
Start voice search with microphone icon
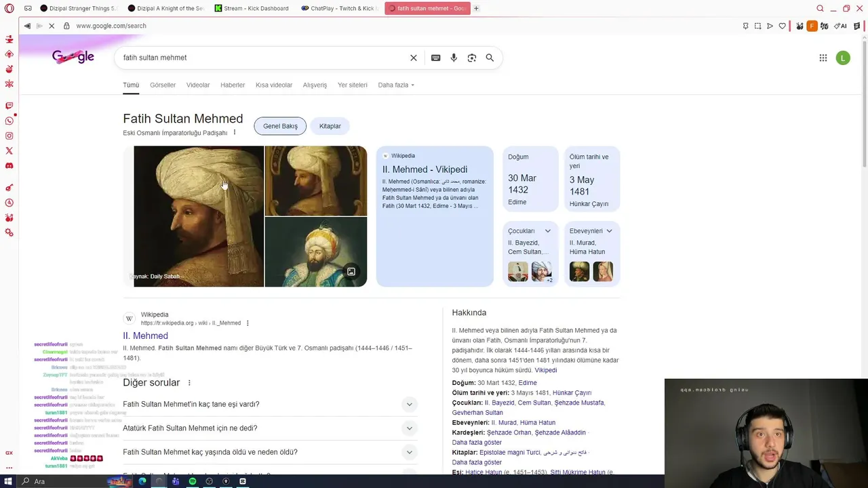click(x=454, y=58)
